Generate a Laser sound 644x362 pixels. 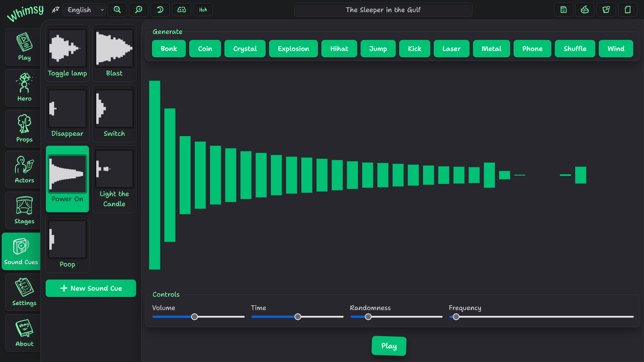[451, 49]
